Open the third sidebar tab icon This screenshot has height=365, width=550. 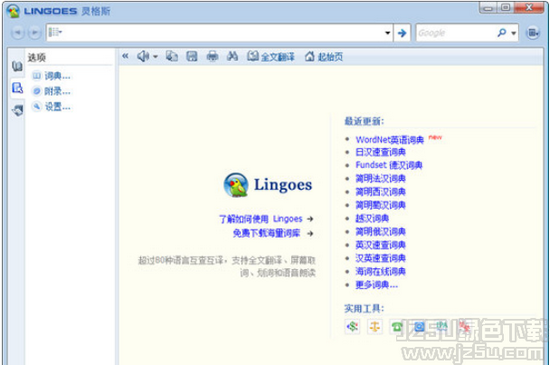click(x=17, y=110)
